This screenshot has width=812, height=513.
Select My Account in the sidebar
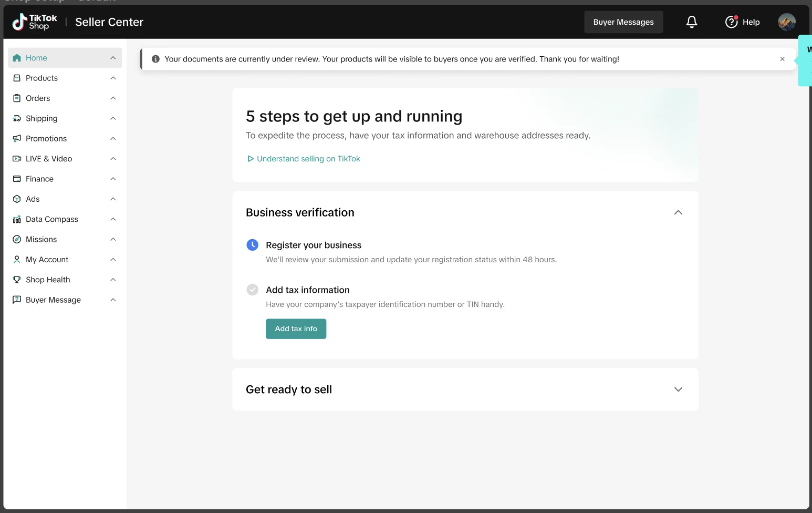tap(47, 260)
